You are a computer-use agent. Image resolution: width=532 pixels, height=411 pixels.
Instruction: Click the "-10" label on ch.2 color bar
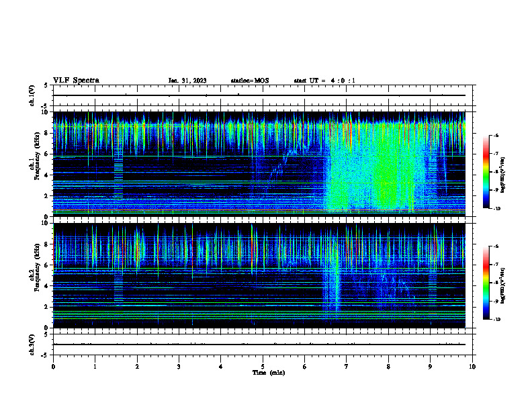(496, 320)
